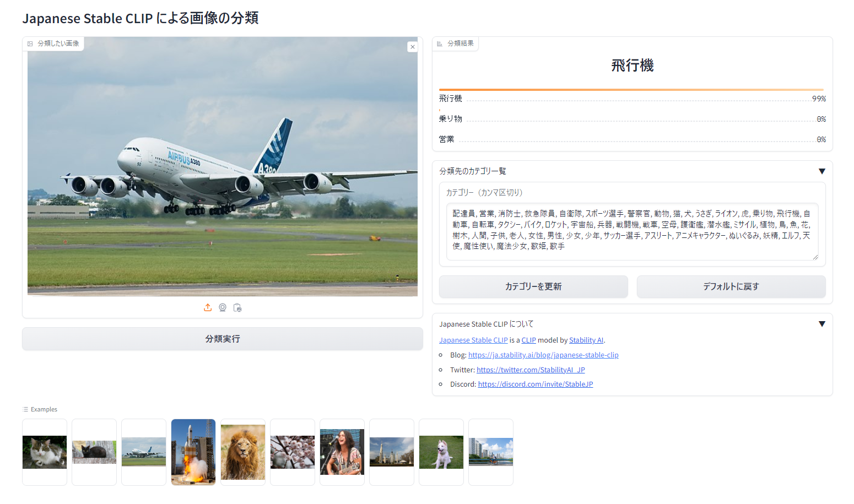Select the white dog example thumbnail
This screenshot has height=504, width=854.
coord(441,452)
